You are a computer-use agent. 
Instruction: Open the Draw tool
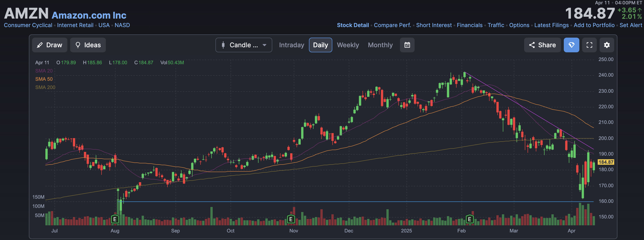[50, 45]
